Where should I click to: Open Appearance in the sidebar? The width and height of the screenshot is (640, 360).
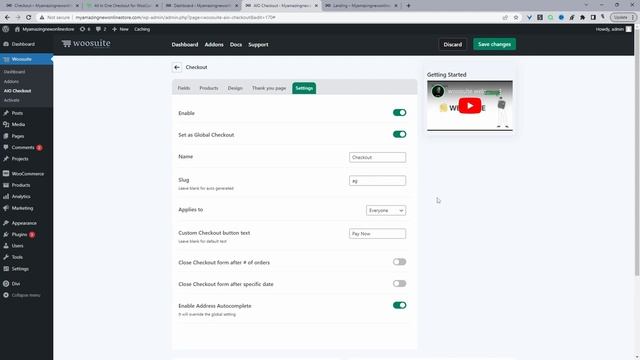[x=24, y=223]
